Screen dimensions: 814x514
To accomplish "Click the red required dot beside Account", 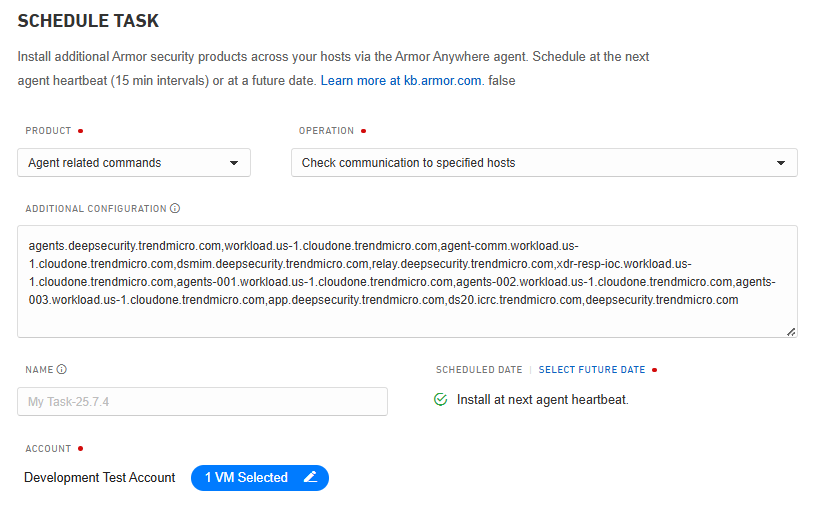I will (x=80, y=449).
